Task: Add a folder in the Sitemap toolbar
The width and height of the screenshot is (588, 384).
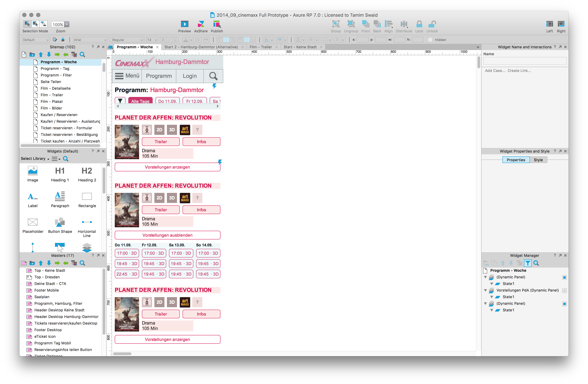Action: [32, 55]
